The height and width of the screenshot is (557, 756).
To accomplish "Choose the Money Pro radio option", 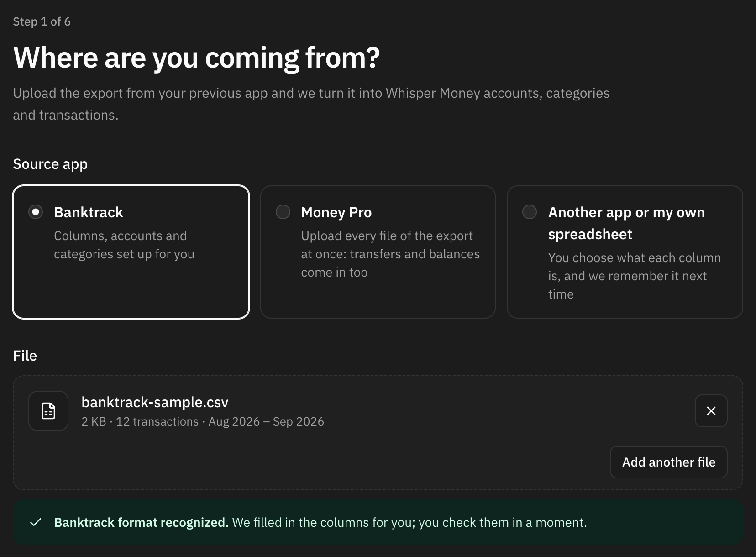I will [283, 212].
